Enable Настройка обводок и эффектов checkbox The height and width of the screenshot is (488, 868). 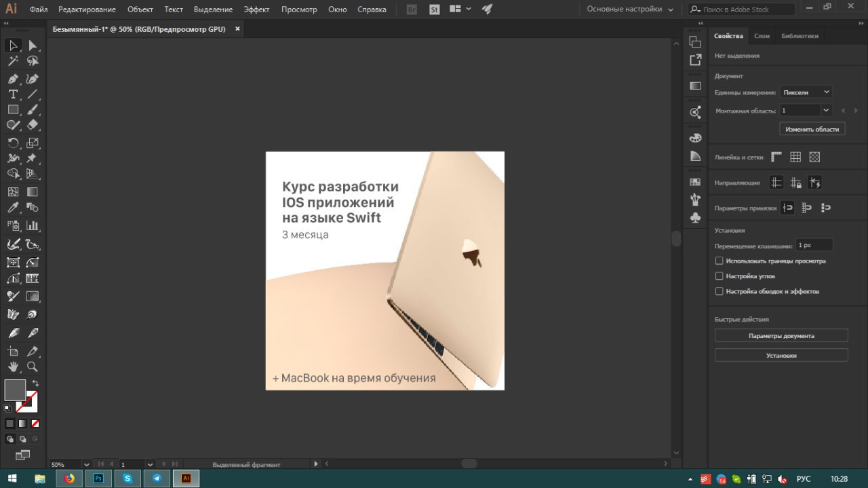[x=719, y=291]
